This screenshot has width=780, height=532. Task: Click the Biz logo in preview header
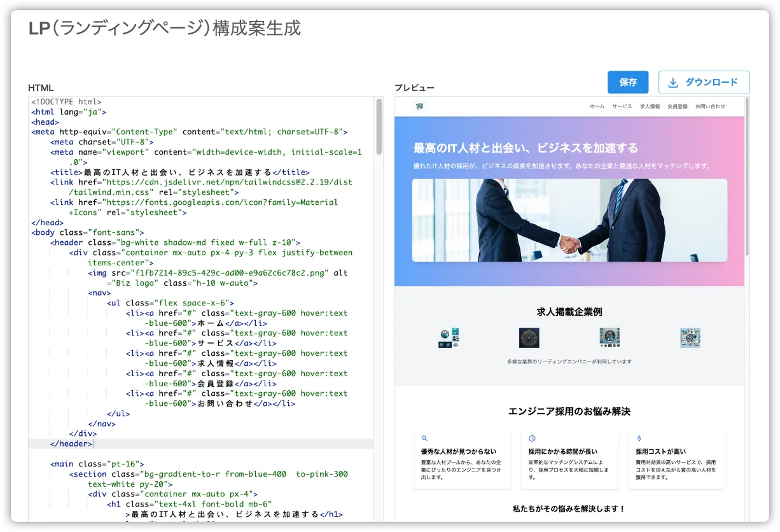(x=419, y=106)
